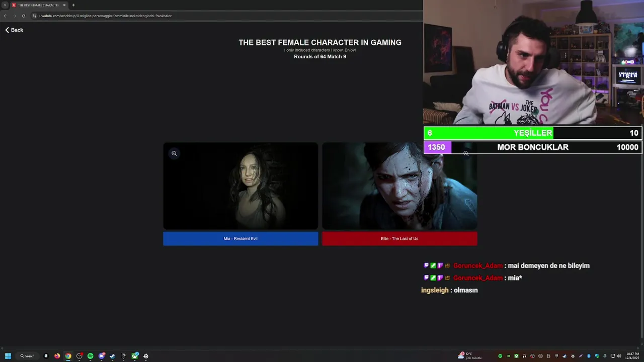The width and height of the screenshot is (644, 362).
Task: Open Steam from the taskbar
Action: tap(112, 356)
